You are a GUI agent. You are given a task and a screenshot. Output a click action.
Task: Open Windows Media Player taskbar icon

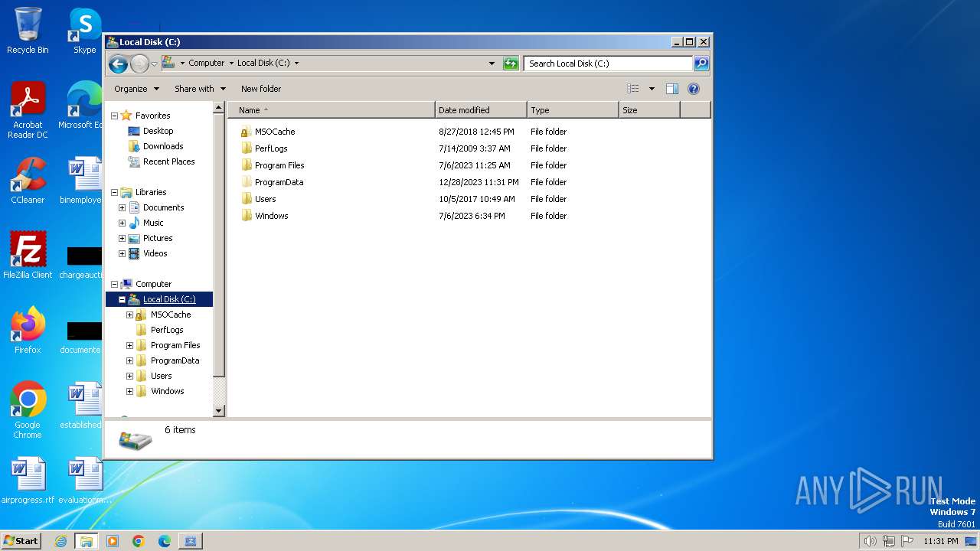click(x=113, y=541)
